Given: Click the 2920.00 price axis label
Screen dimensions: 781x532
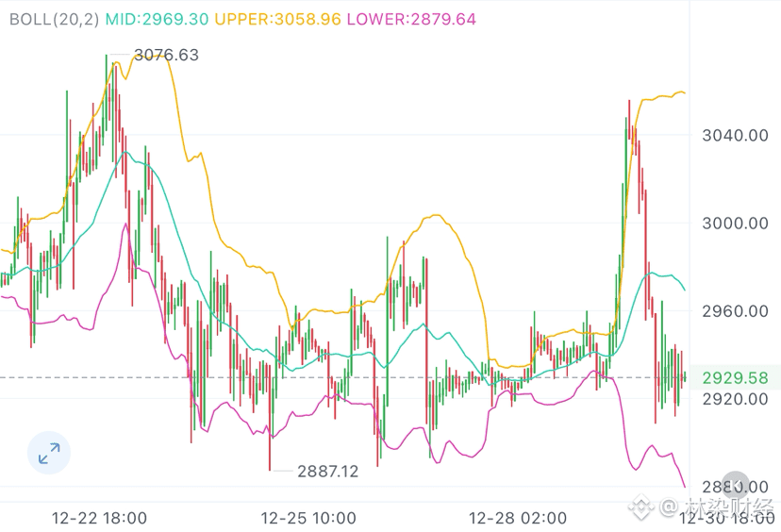Looking at the screenshot, I should click(735, 398).
